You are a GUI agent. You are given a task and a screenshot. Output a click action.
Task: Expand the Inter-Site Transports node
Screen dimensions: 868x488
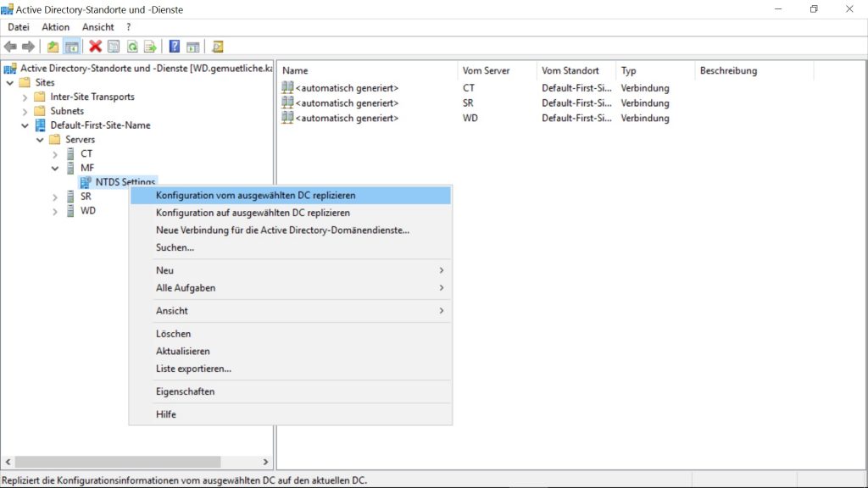click(25, 97)
